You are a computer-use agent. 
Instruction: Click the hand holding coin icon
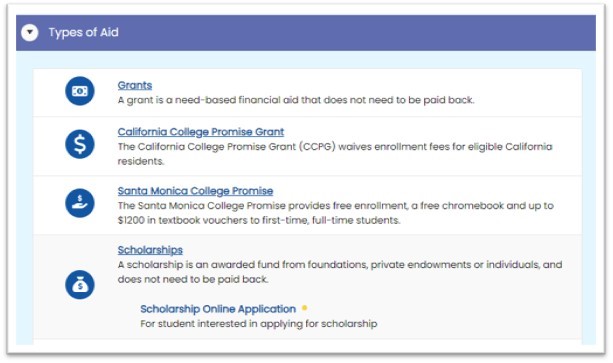tap(80, 203)
